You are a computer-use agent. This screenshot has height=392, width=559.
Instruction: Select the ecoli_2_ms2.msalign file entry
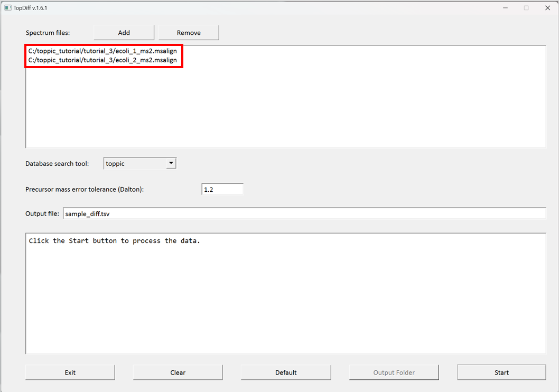pos(103,60)
